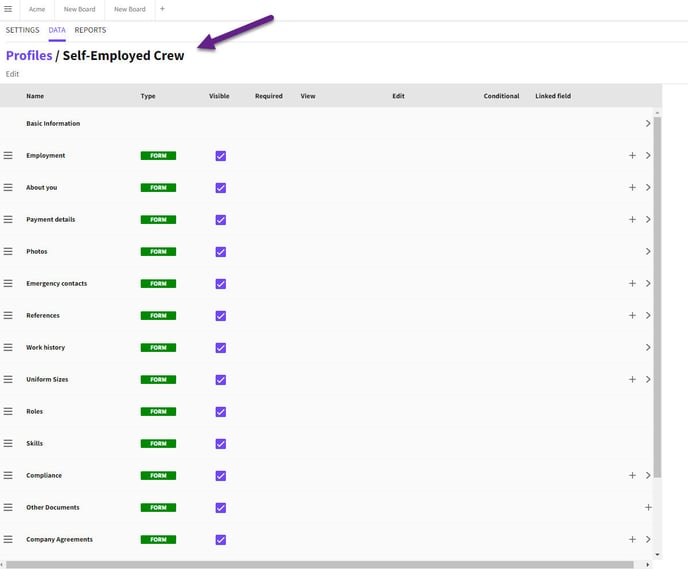Expand the References row chevron
Viewport: 688px width, 569px height.
(648, 315)
